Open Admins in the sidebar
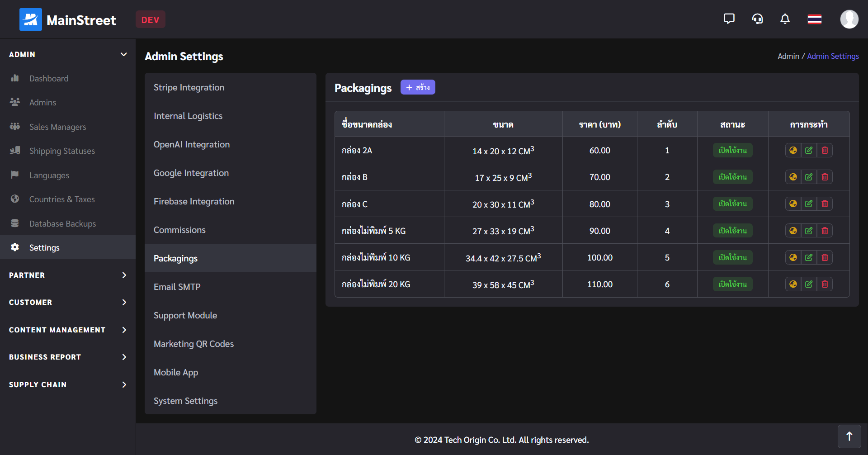This screenshot has width=868, height=455. [68, 102]
